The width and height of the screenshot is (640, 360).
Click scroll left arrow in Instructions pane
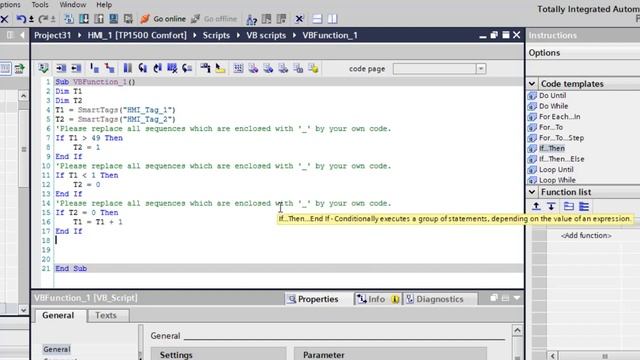(552, 356)
